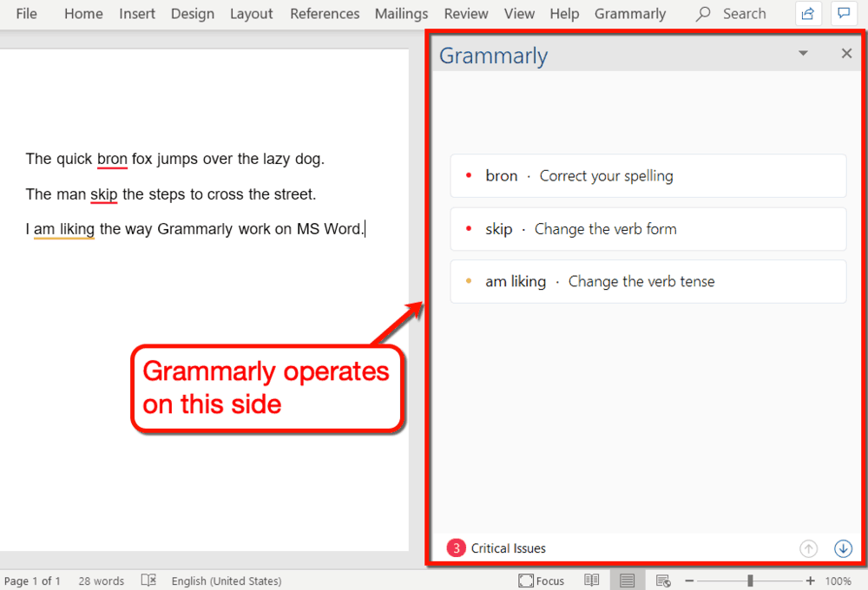Click the underlined phrase 'am liking'
The width and height of the screenshot is (868, 590).
tap(64, 229)
